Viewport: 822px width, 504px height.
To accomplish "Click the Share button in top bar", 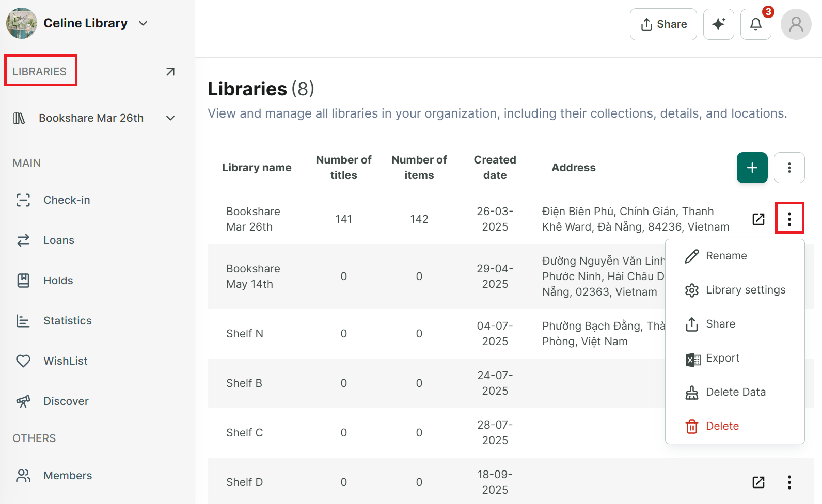I will click(663, 24).
